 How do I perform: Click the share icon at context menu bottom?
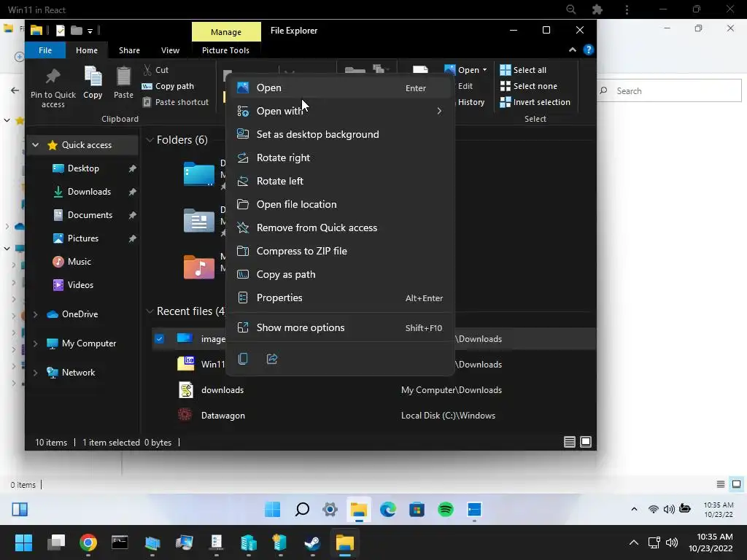click(272, 359)
